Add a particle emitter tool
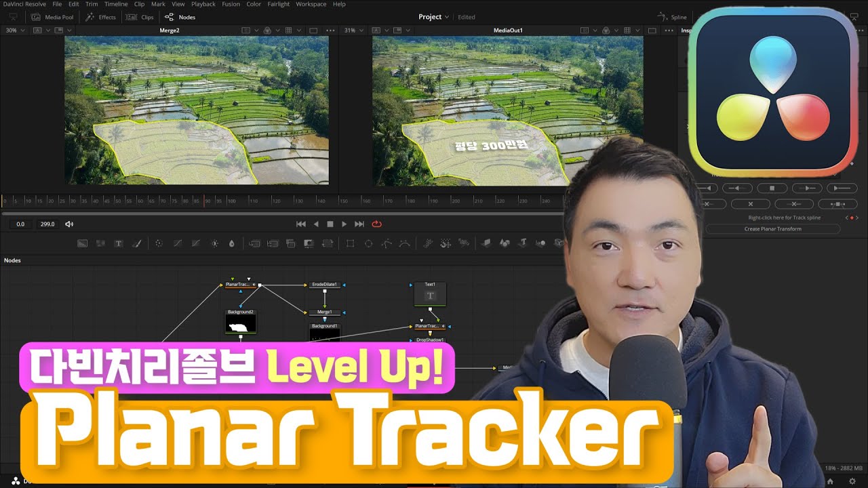868x488 pixels. [428, 243]
